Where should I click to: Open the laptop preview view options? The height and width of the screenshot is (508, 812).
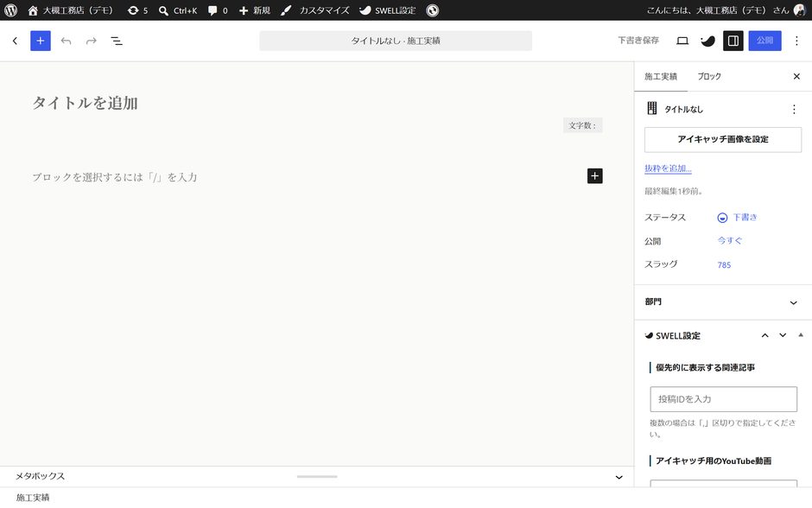[682, 41]
